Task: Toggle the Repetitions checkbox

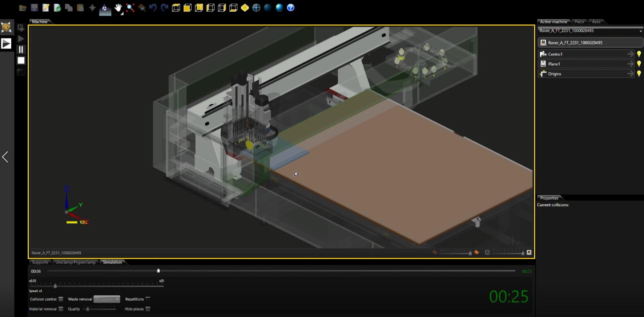Action: (148, 299)
